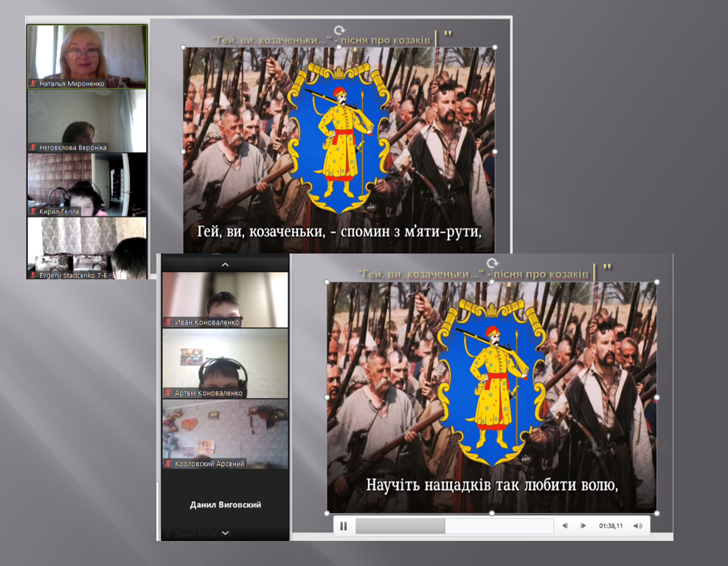The image size is (728, 566).
Task: Select Кирил Гелла's video tile
Action: tap(87, 185)
